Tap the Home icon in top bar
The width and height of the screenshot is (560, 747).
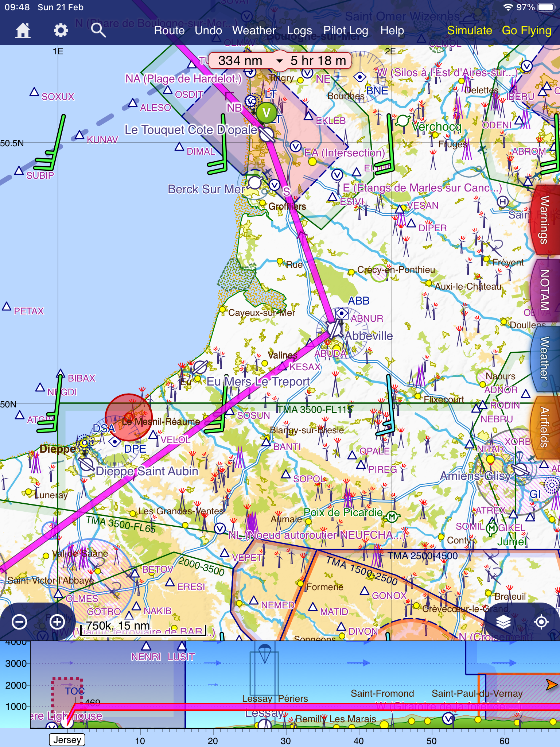point(23,31)
